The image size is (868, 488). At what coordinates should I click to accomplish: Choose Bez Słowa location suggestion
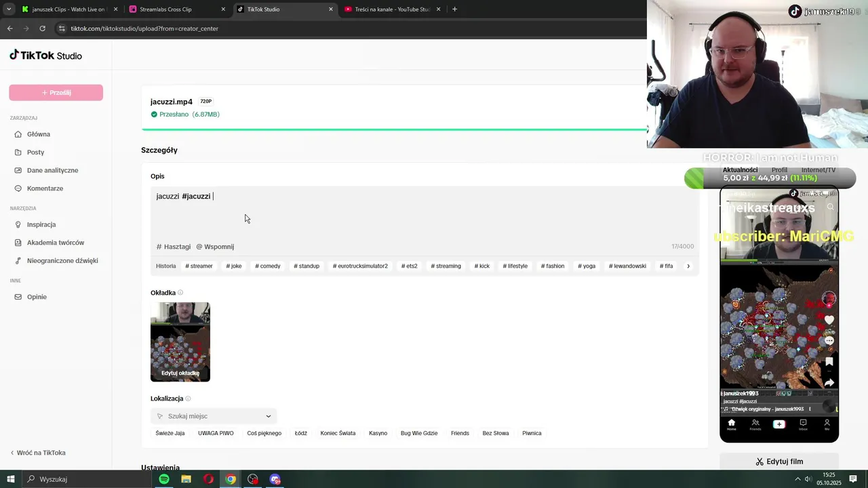tap(496, 433)
